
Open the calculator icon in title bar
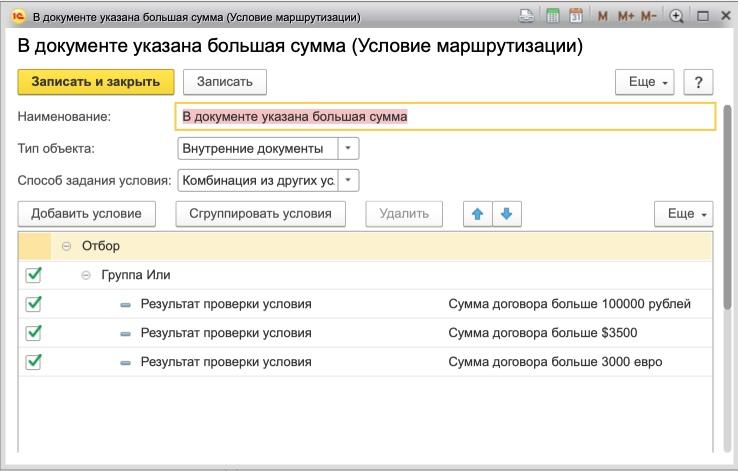click(552, 17)
